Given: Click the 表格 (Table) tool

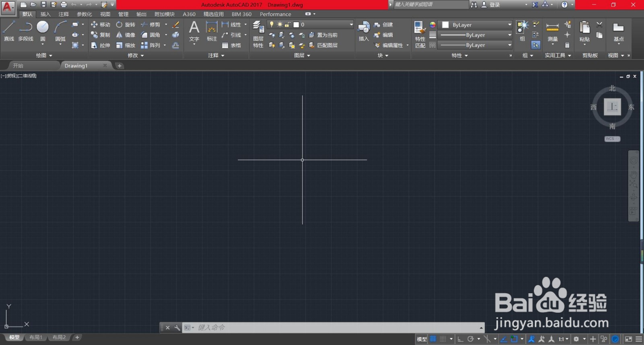Looking at the screenshot, I should (231, 45).
